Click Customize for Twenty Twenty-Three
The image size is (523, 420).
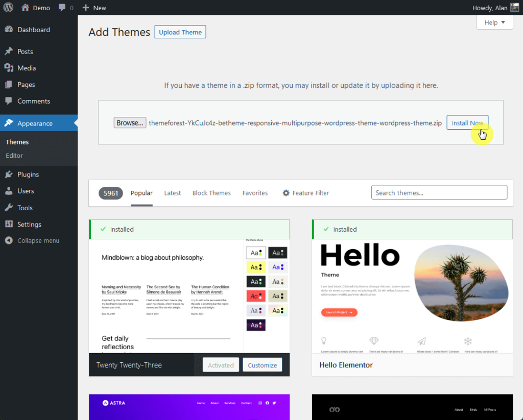click(x=262, y=365)
